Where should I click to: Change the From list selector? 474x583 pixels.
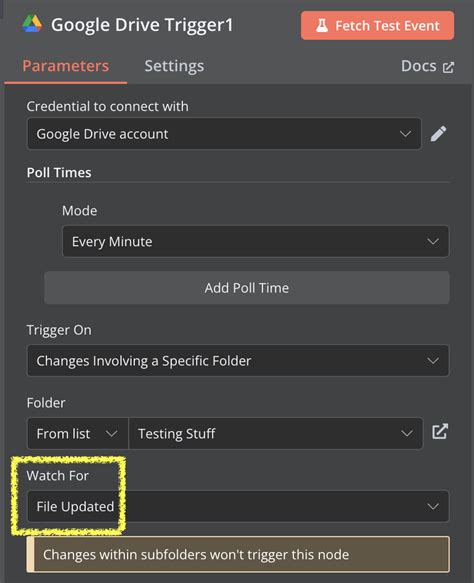78,434
